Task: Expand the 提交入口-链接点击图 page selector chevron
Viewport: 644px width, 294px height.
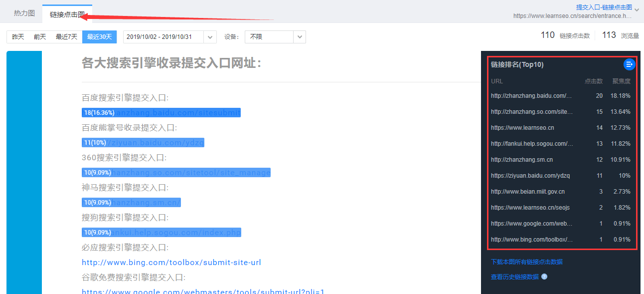Action: [x=637, y=10]
